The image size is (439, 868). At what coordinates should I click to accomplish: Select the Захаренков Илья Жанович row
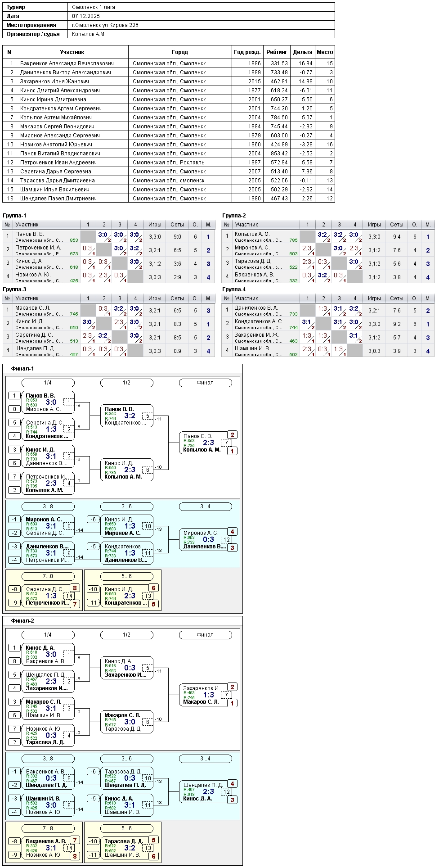(54, 81)
